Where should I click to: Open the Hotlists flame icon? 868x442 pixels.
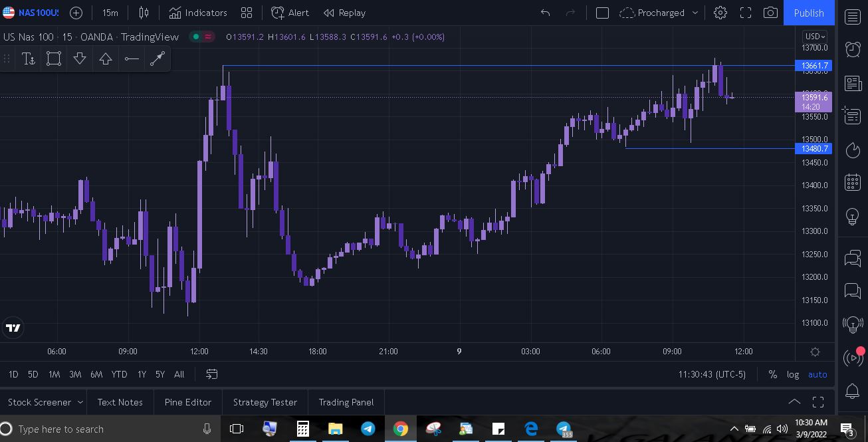(853, 150)
